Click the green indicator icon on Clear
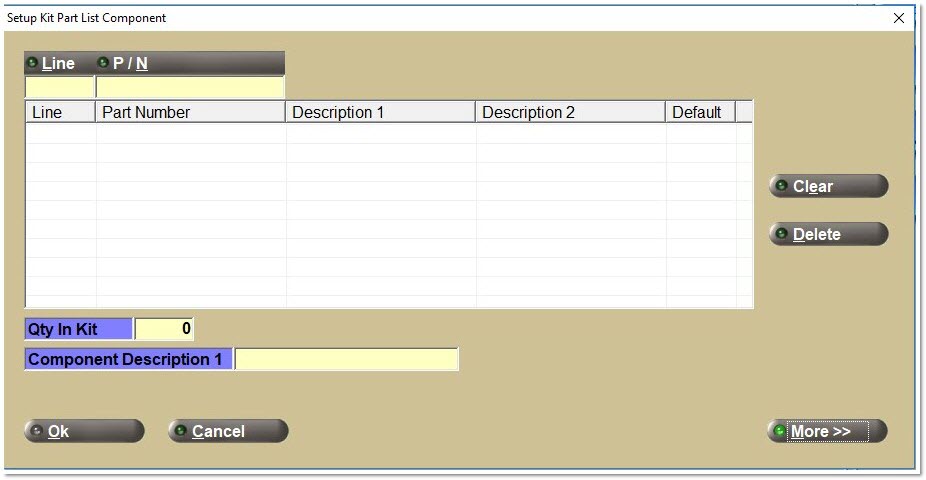The width and height of the screenshot is (926, 480). pos(782,186)
